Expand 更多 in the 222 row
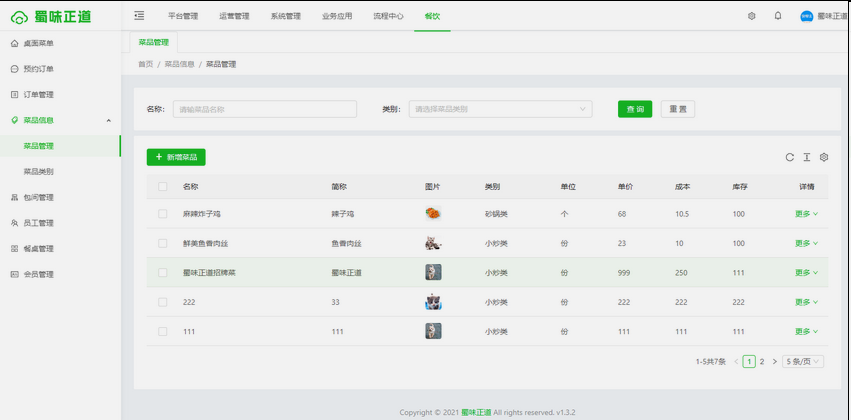Viewport: 851px width, 420px height. 806,302
